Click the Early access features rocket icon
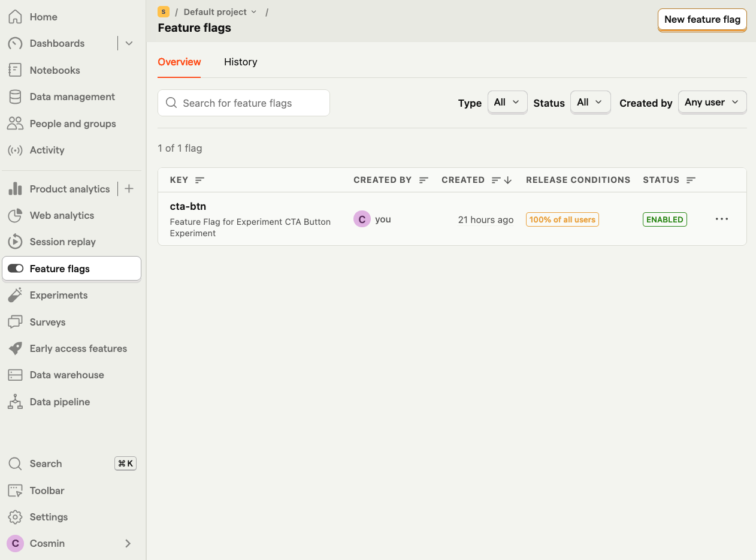 (15, 348)
